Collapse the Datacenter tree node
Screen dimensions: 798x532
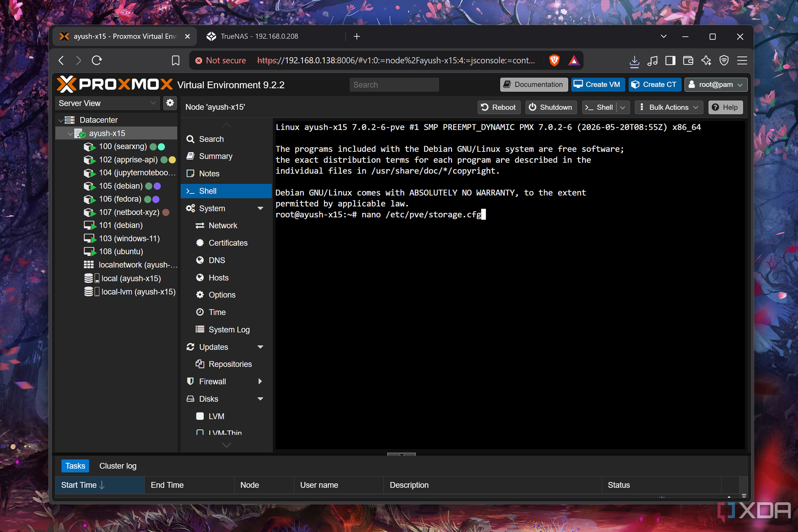pyautogui.click(x=61, y=120)
